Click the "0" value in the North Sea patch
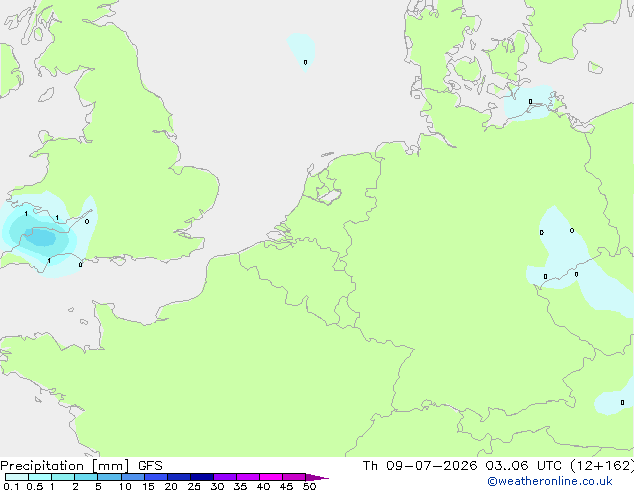Screen dimensions: 634x490 pos(305,62)
